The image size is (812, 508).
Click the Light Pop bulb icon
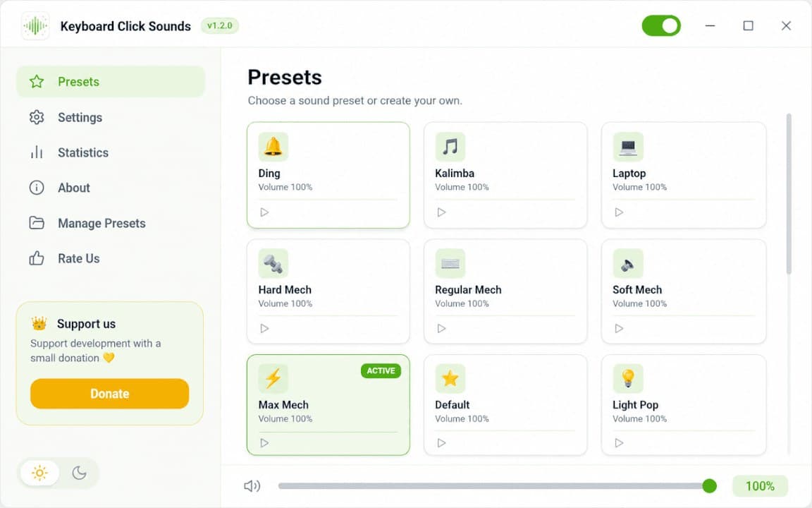click(627, 378)
